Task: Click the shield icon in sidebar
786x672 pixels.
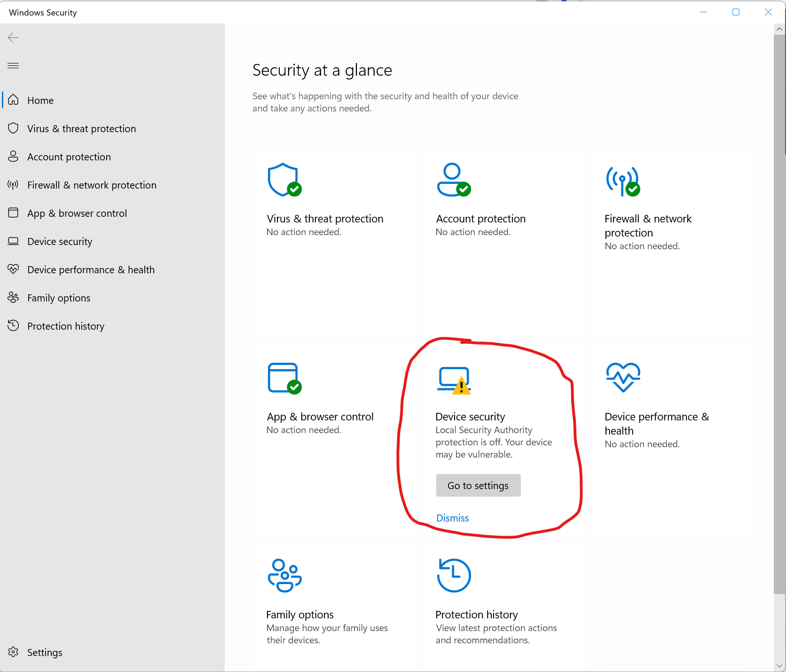Action: (x=13, y=128)
